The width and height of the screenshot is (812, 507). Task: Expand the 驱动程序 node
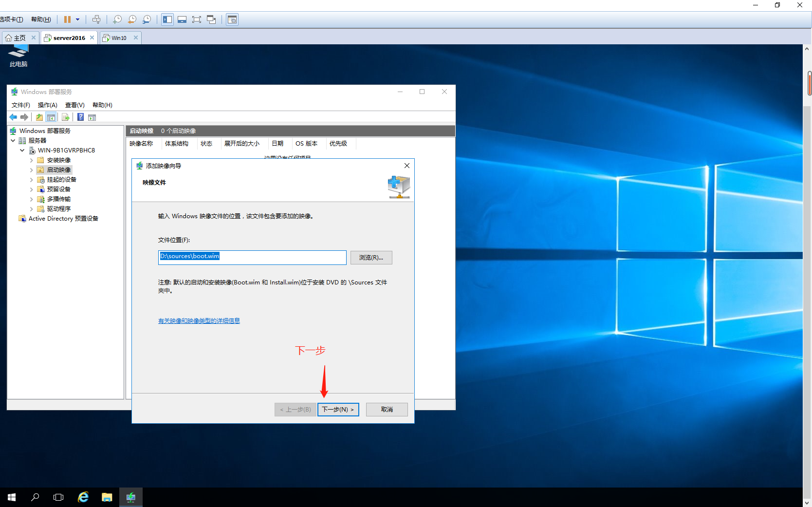click(x=32, y=209)
